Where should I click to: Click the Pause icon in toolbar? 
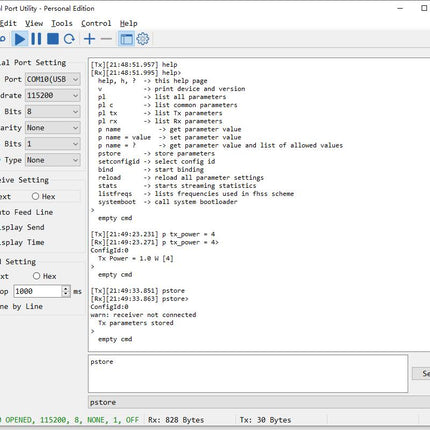36,39
